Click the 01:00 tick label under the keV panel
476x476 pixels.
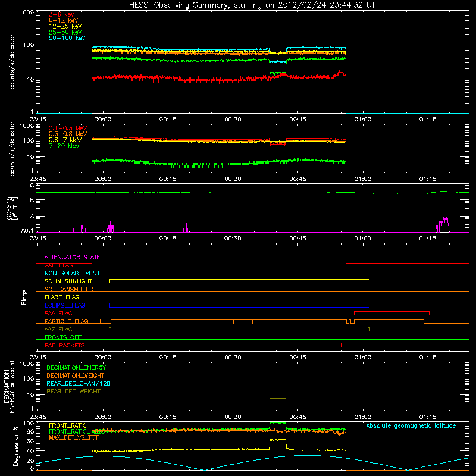(x=363, y=120)
